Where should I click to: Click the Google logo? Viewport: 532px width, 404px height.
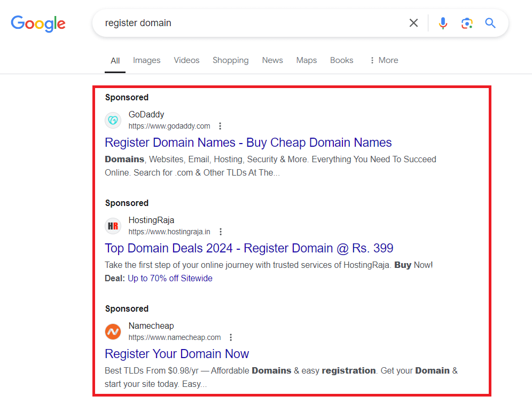tap(38, 23)
